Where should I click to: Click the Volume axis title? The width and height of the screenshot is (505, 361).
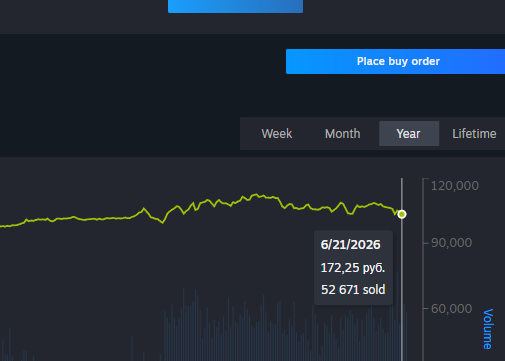point(488,329)
